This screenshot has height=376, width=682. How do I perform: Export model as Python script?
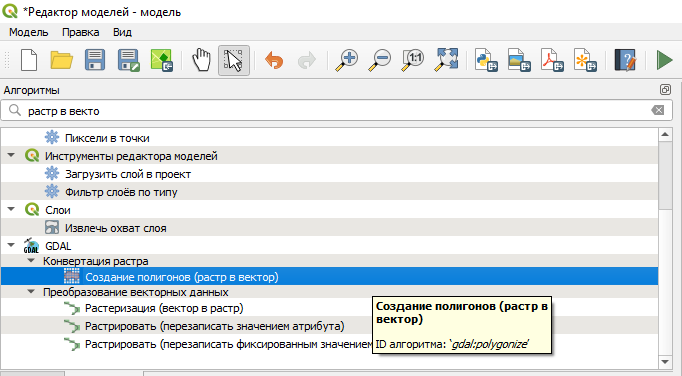(x=486, y=60)
